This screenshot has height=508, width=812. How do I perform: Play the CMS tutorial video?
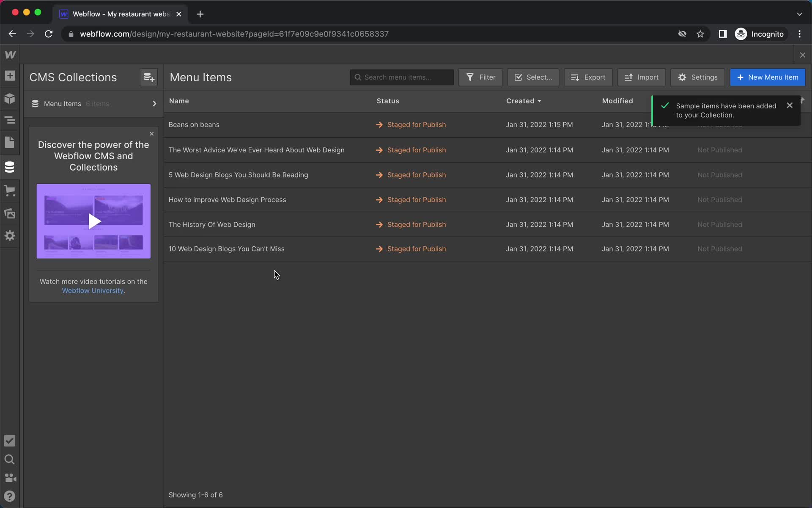point(94,221)
